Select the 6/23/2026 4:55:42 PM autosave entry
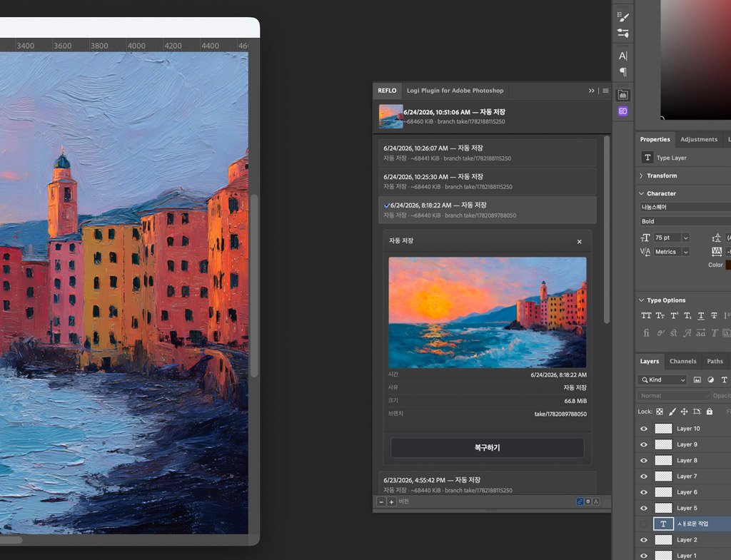The image size is (731, 560). 487,484
